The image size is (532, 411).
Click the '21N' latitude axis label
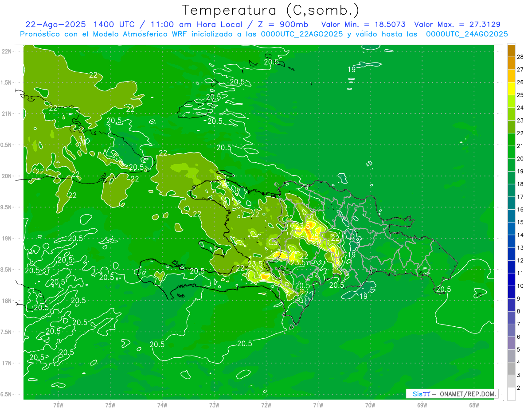(x=8, y=114)
